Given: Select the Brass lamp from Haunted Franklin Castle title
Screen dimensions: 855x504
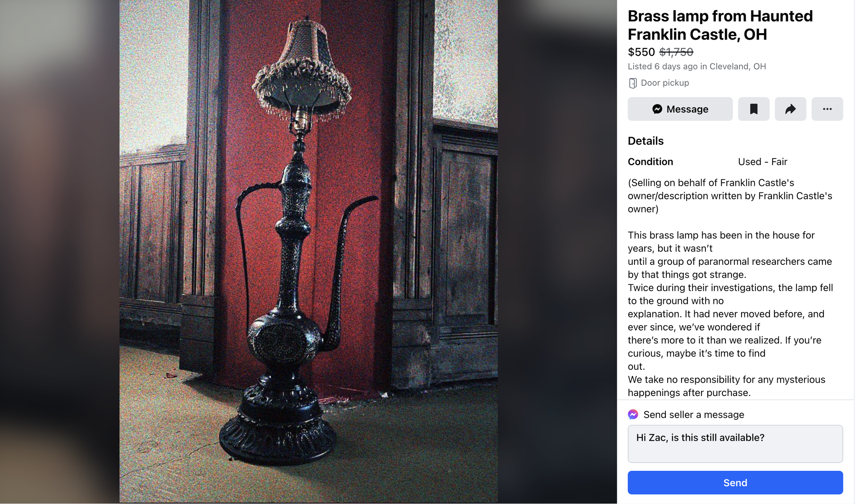Looking at the screenshot, I should coord(720,25).
